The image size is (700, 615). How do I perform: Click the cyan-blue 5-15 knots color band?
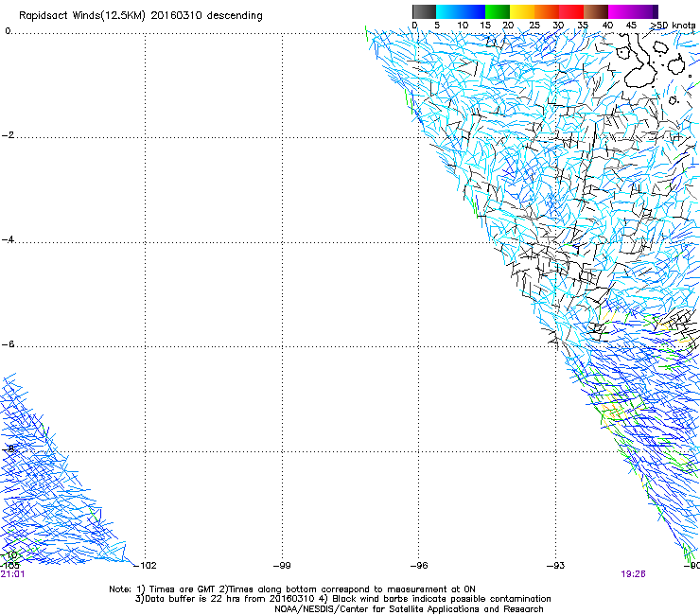[461, 11]
